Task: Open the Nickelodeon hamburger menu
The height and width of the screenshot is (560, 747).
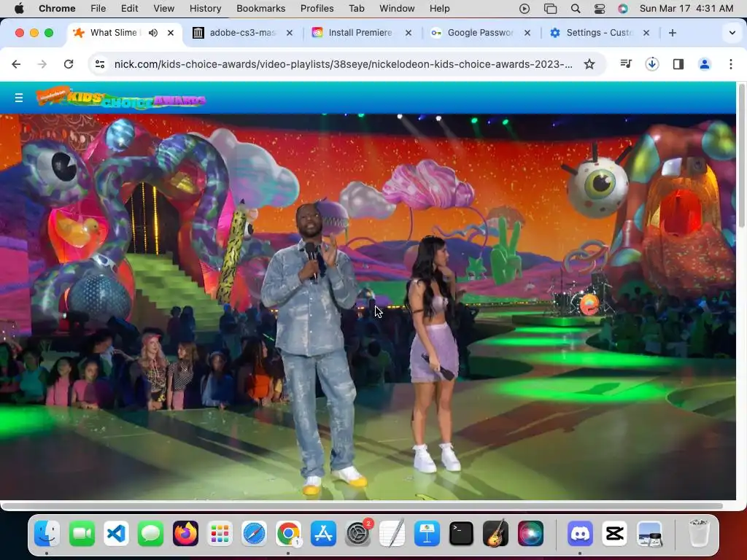Action: tap(18, 98)
